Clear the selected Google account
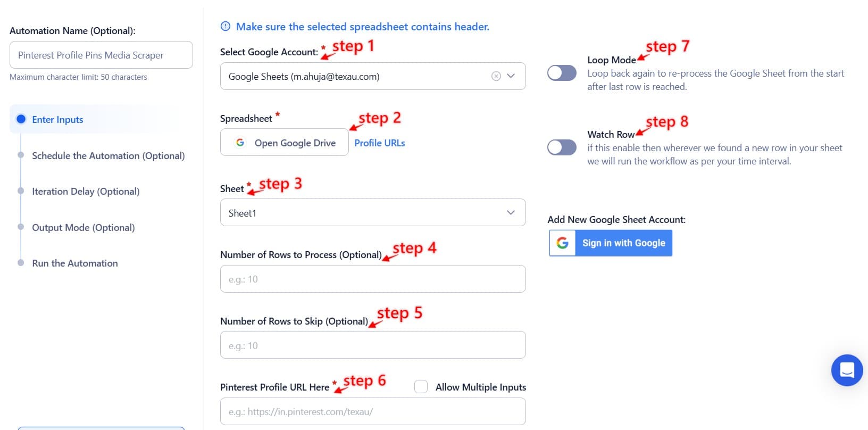This screenshot has height=430, width=868. 496,76
